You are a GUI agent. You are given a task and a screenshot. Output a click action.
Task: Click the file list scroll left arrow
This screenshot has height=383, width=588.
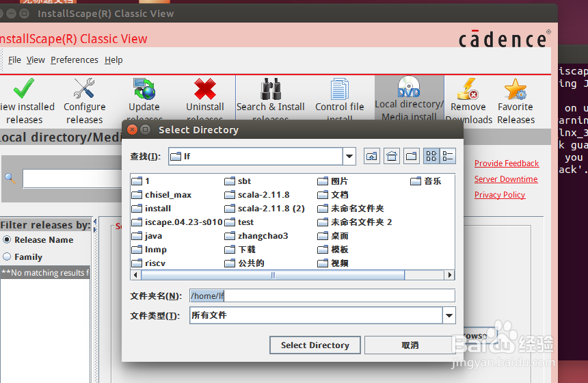pos(135,275)
